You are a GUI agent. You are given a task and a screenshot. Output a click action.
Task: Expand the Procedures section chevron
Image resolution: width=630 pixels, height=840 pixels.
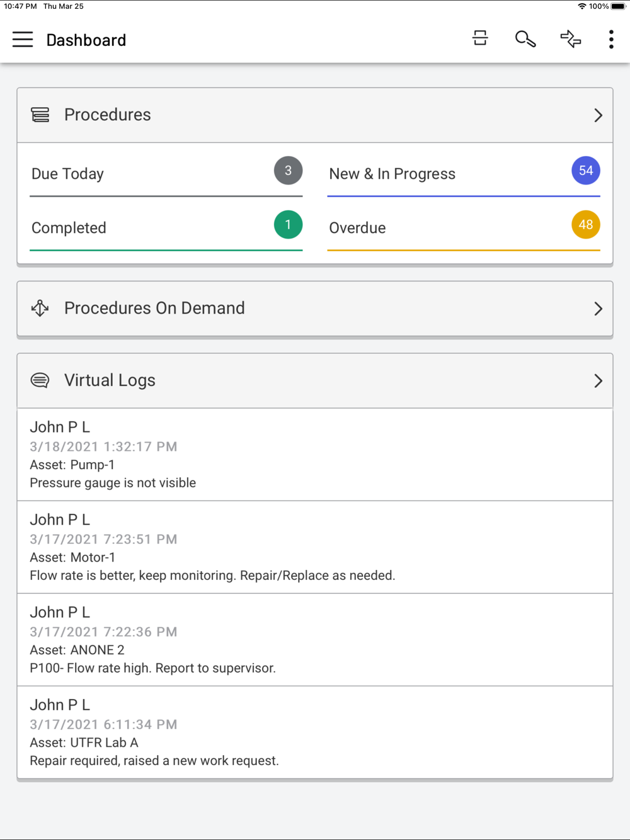[598, 115]
